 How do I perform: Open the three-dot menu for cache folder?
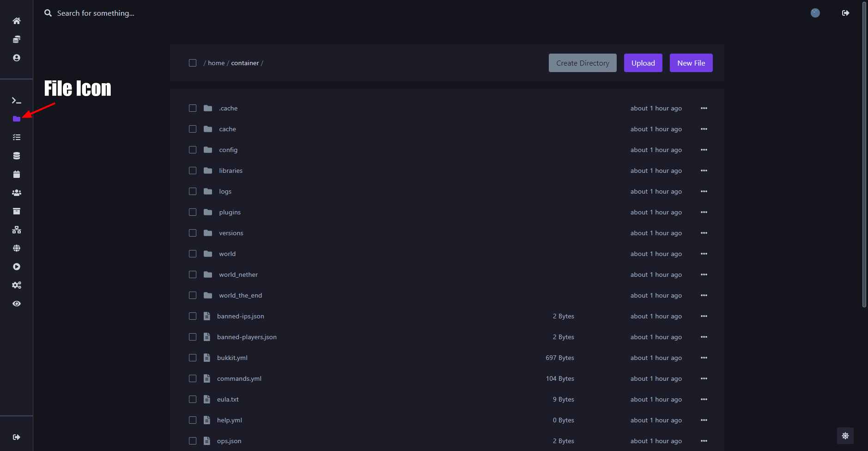[x=704, y=129]
